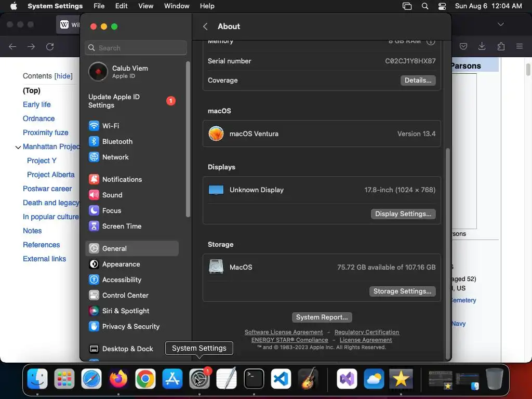Open the Edit menu

tap(121, 6)
